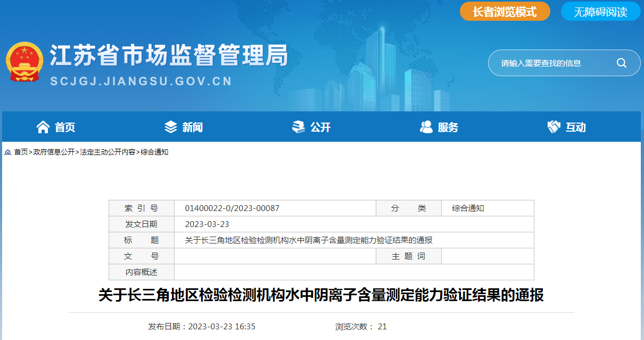The height and width of the screenshot is (340, 644).
Task: Click the 内容概述 label cell
Action: 142,272
